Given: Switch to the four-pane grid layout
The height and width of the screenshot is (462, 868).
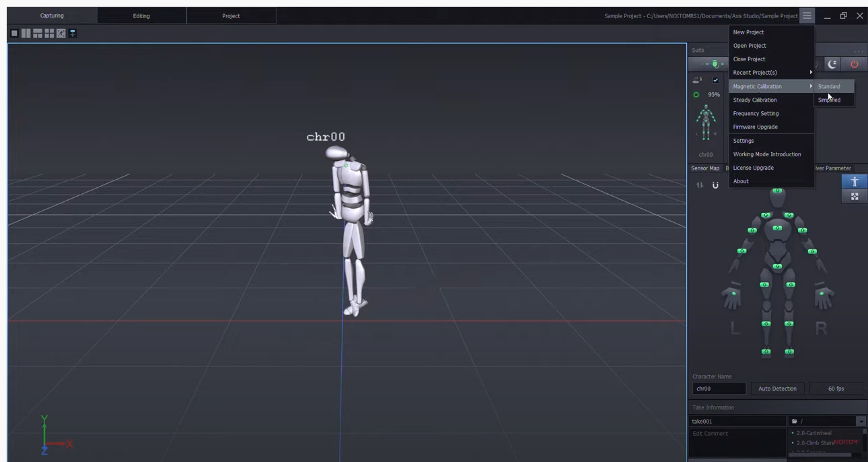Looking at the screenshot, I should point(48,34).
